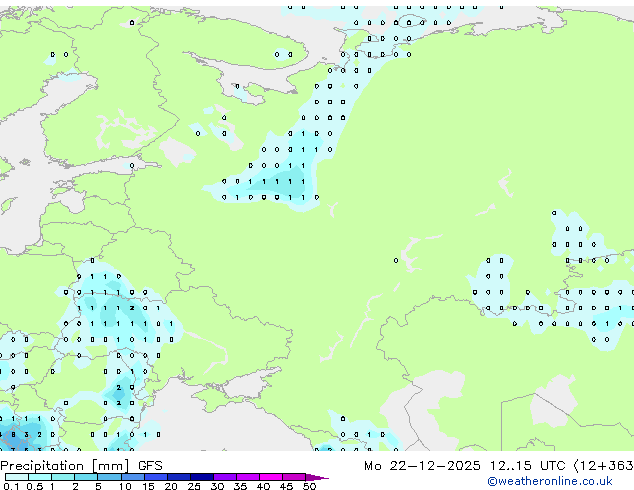Click the '20' legend label
The width and height of the screenshot is (634, 490).
(171, 486)
